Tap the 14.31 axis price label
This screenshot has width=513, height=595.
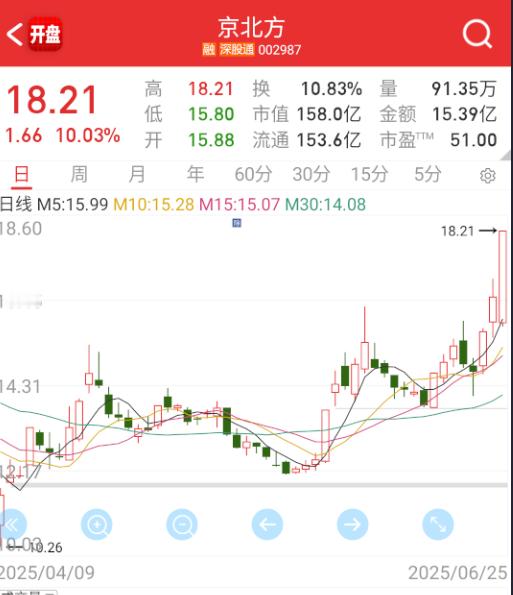tap(20, 387)
